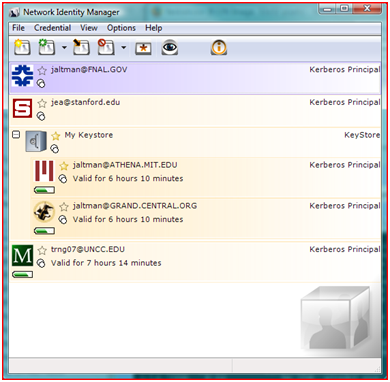Click the Grand Central round logo icon
This screenshot has width=390, height=382.
44,212
